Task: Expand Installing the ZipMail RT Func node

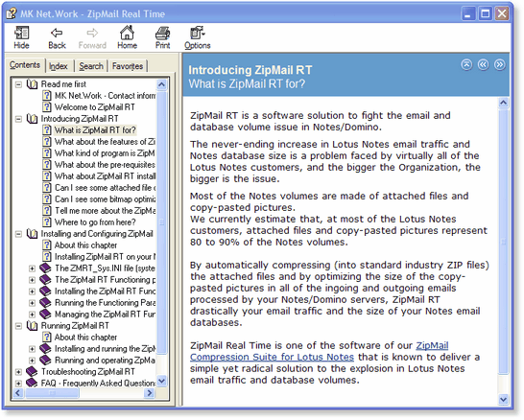Action: (32, 292)
